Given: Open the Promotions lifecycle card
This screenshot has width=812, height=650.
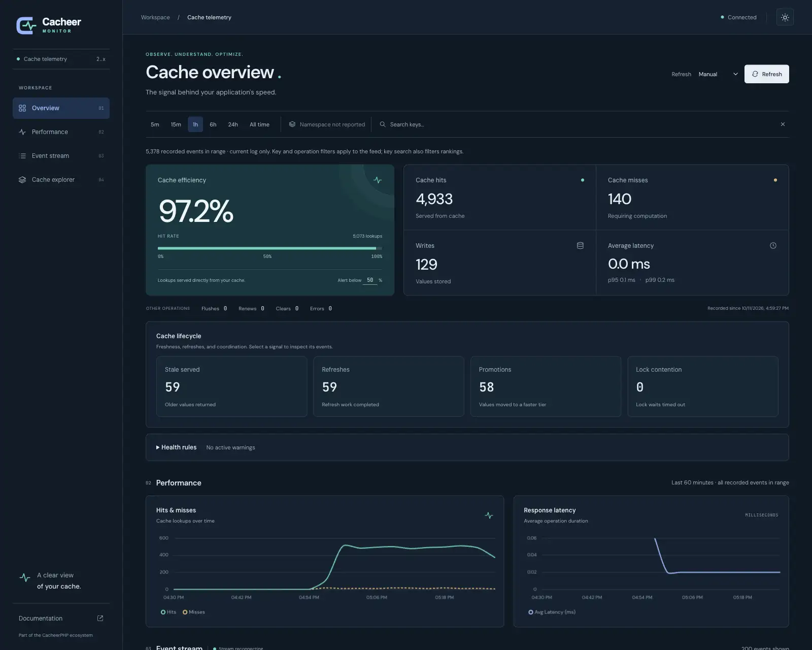Looking at the screenshot, I should click(546, 386).
